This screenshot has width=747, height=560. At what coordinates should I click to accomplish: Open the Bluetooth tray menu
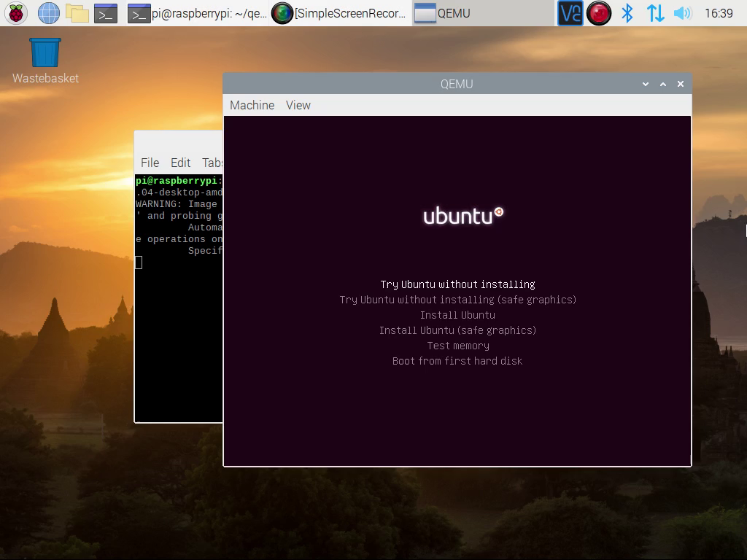pos(627,13)
